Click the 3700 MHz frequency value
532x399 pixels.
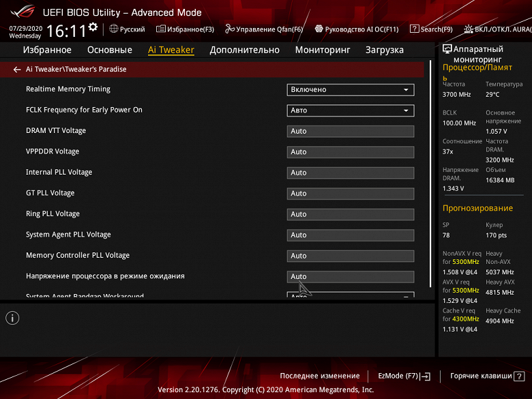[x=457, y=95]
